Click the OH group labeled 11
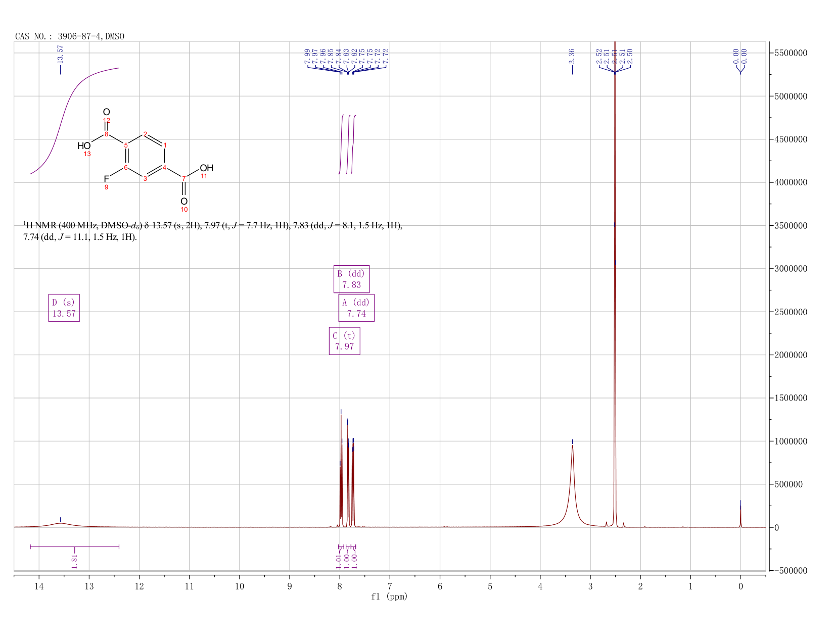The image size is (834, 644). (x=206, y=168)
